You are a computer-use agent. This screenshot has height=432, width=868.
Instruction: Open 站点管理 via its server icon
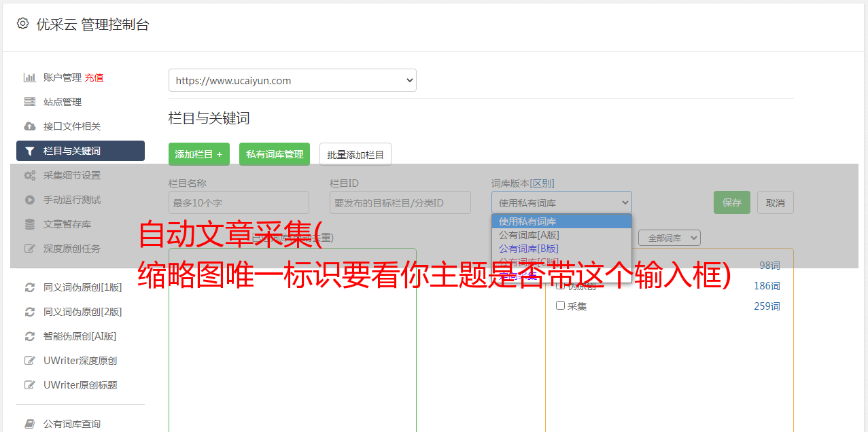(30, 102)
